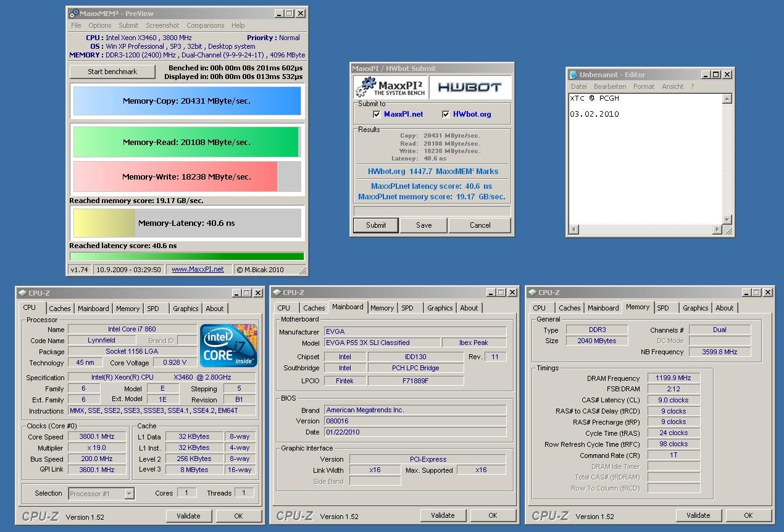The height and width of the screenshot is (532, 784).
Task: Click the CAS# Latency 9.0 clocks value
Action: tap(673, 400)
